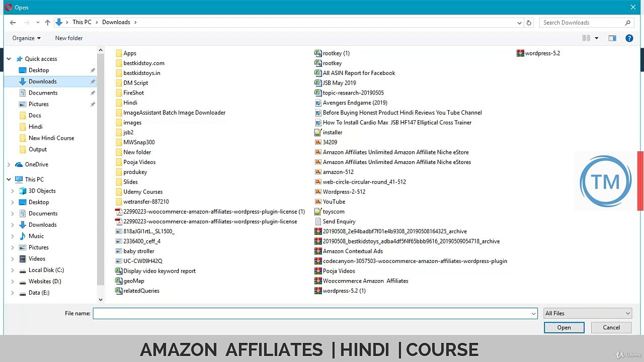Select the amazon-512 image icon
Screen dimensions: 644x362
click(318, 172)
